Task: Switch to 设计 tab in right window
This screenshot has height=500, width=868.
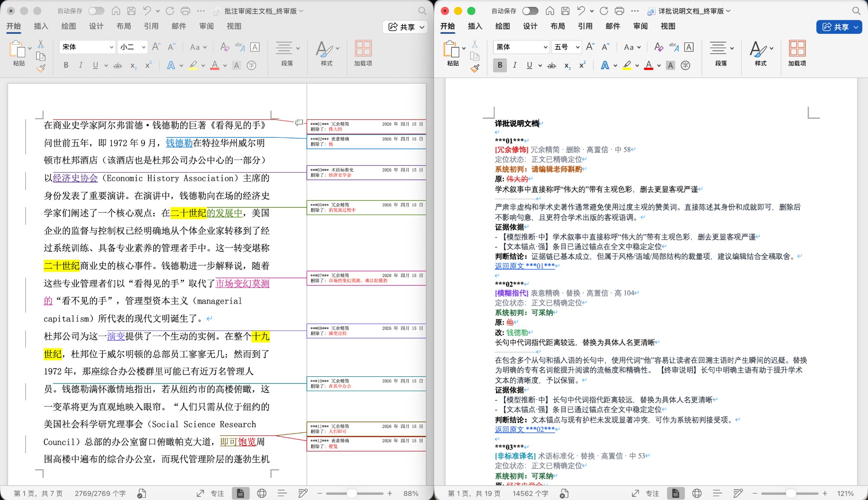Action: [530, 26]
